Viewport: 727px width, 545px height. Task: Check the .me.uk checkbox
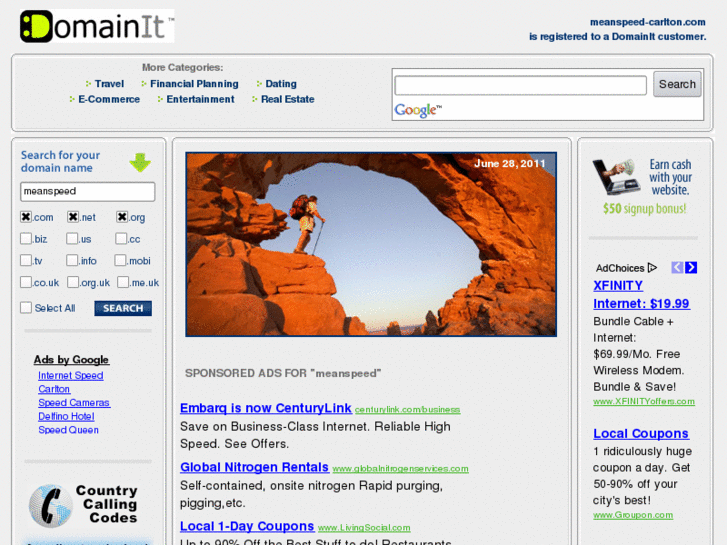123,282
